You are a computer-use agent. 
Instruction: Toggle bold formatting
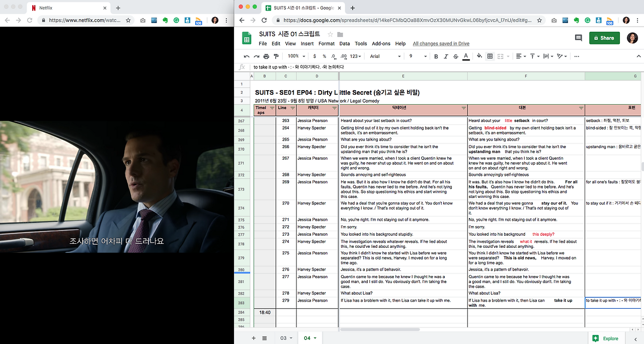[436, 56]
